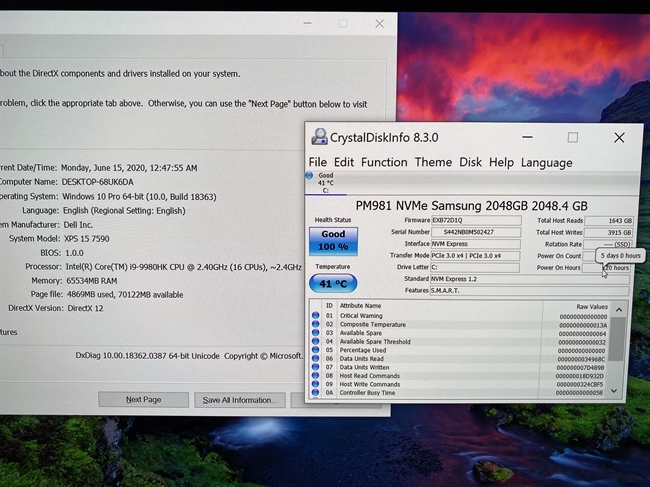650x487 pixels.
Task: Click the blue status dot for Controller Busy Time
Action: (x=316, y=392)
